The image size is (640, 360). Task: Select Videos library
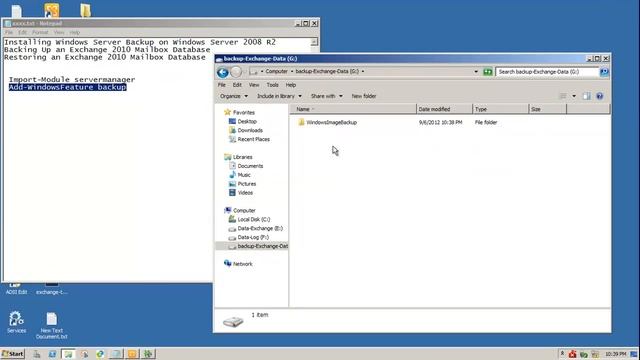pyautogui.click(x=245, y=193)
